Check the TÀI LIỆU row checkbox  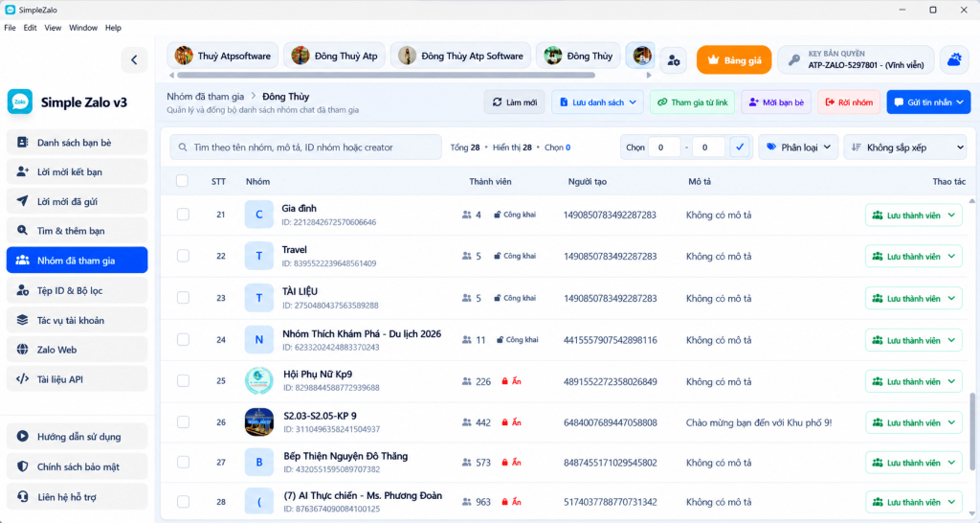(183, 298)
